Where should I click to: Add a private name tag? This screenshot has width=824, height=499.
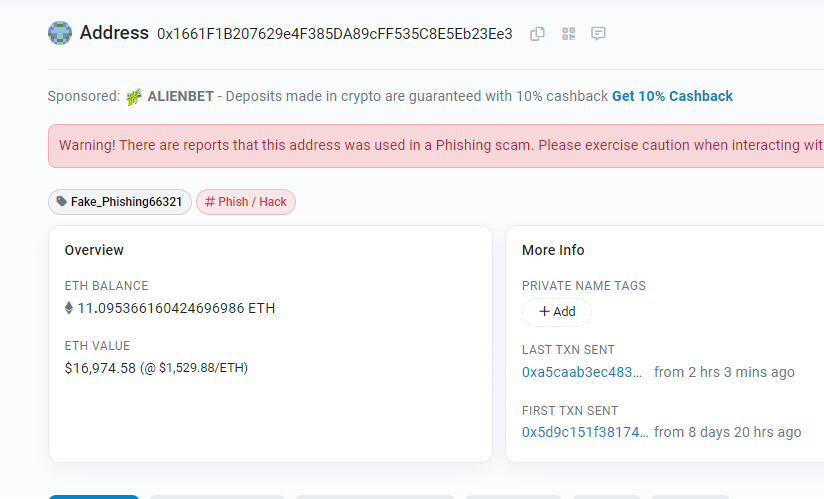[557, 312]
